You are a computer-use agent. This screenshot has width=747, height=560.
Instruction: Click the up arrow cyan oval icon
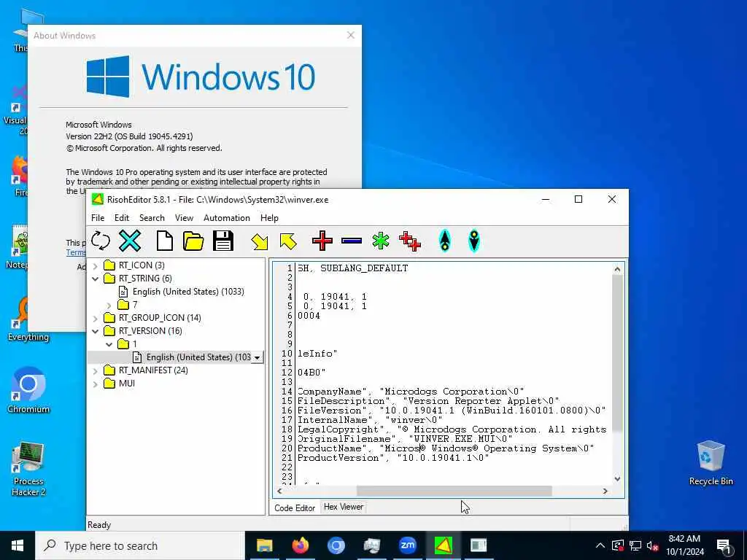(444, 241)
